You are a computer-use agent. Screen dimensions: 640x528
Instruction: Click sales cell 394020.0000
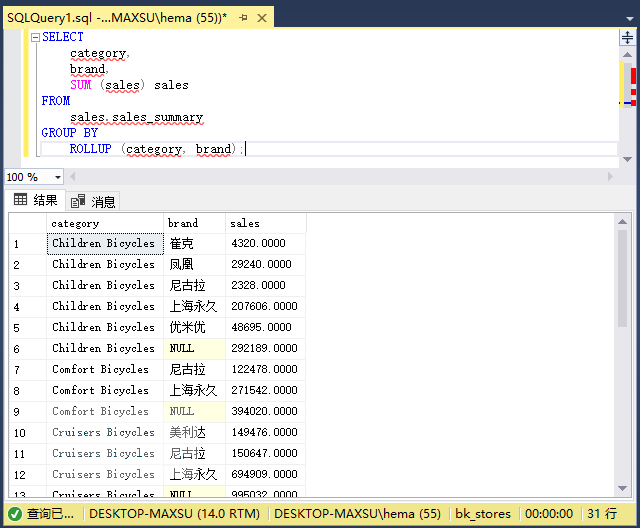[265, 411]
